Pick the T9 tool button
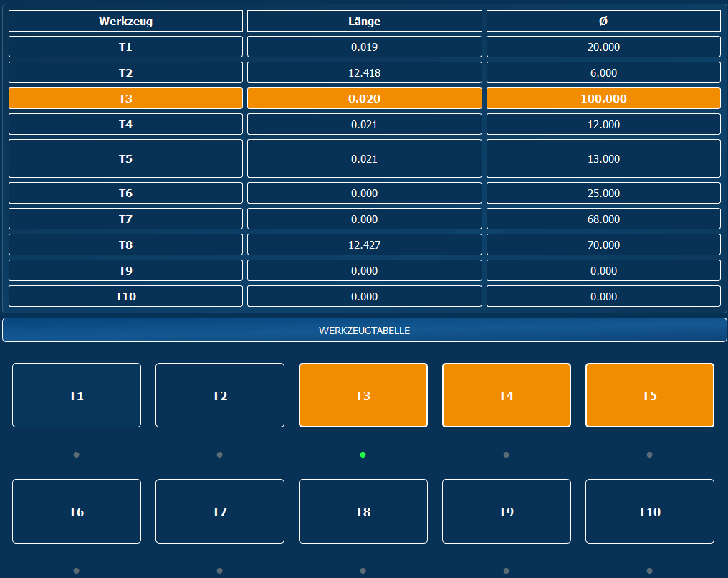The image size is (728, 578). click(x=506, y=511)
